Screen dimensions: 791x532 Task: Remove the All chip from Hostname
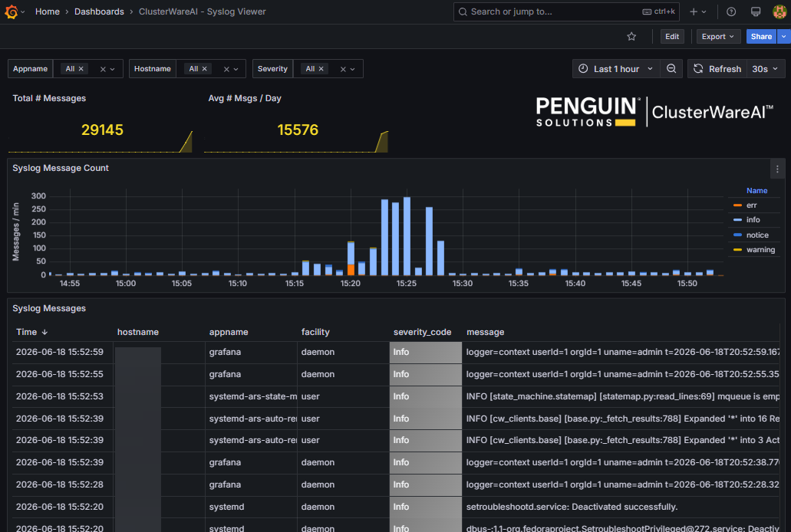point(204,68)
